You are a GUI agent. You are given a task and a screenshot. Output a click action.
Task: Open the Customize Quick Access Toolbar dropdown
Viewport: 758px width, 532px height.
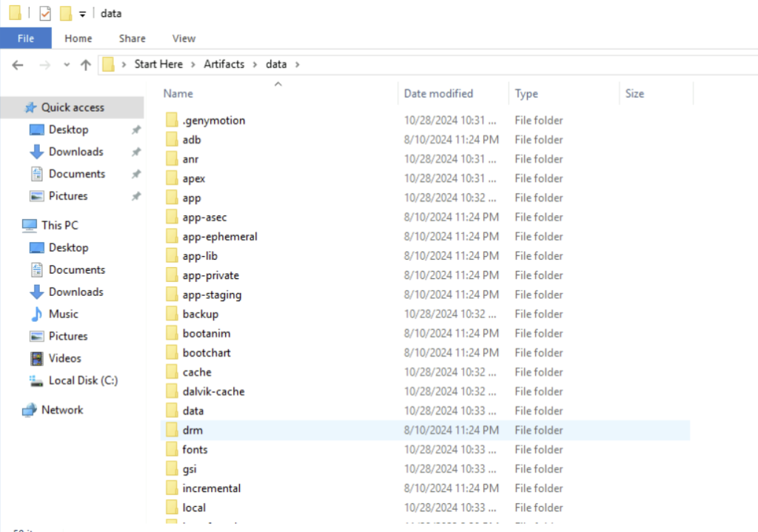[x=81, y=14]
